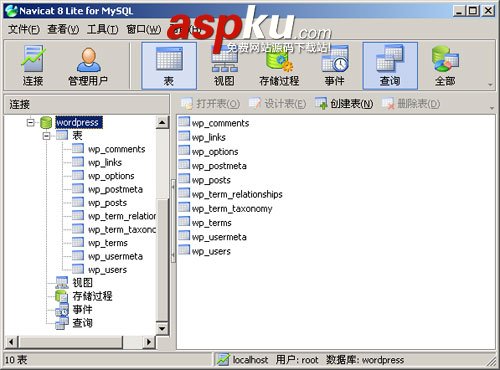Screen dimensions: 500x370
Task: Click the panel splitter collapse handle
Action: click(173, 221)
